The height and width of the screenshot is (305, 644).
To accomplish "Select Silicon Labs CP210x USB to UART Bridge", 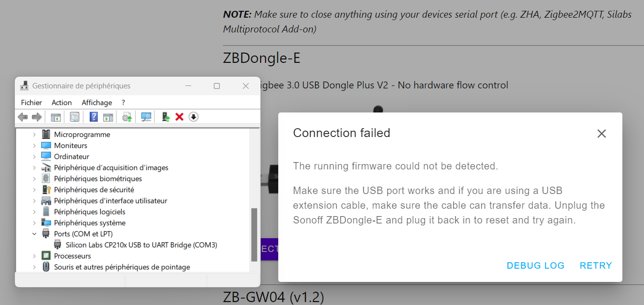I will point(142,245).
